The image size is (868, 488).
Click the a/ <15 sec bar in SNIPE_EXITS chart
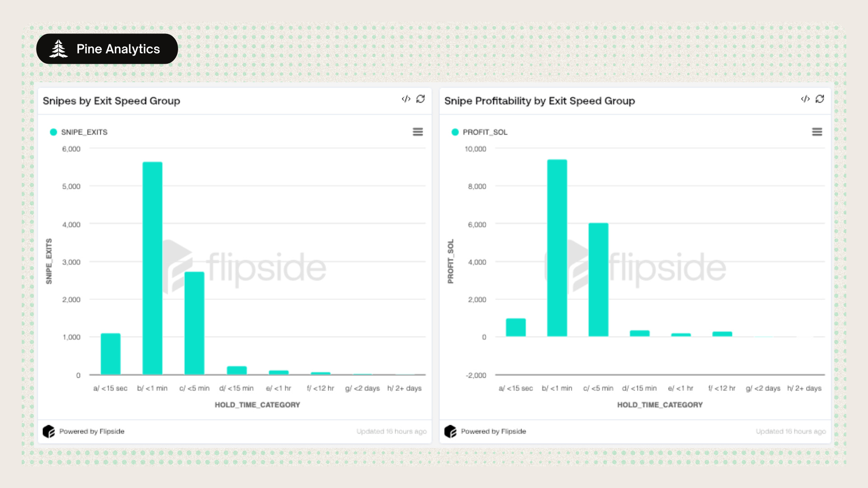[110, 354]
